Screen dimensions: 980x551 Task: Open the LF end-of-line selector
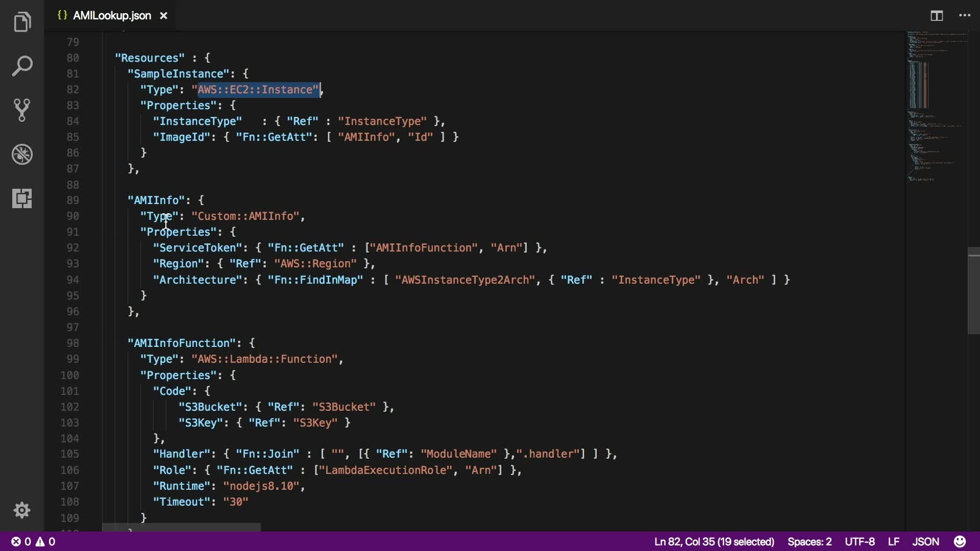coord(893,541)
